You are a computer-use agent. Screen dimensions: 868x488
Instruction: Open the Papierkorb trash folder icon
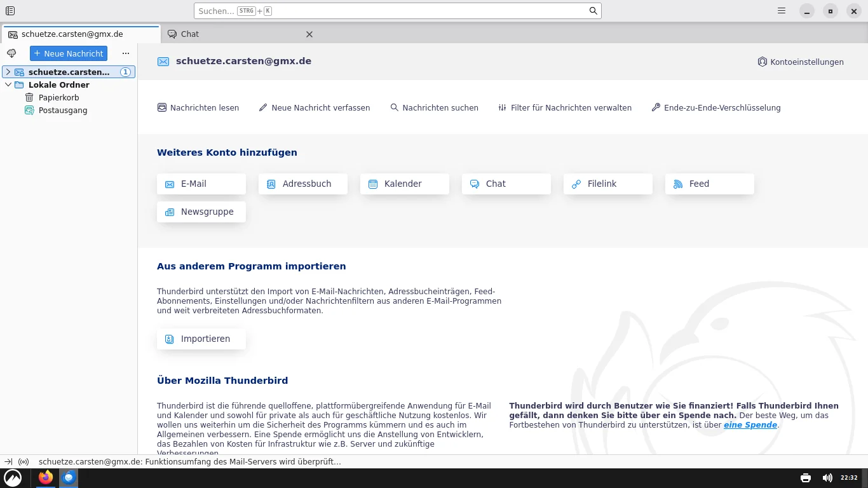point(29,97)
